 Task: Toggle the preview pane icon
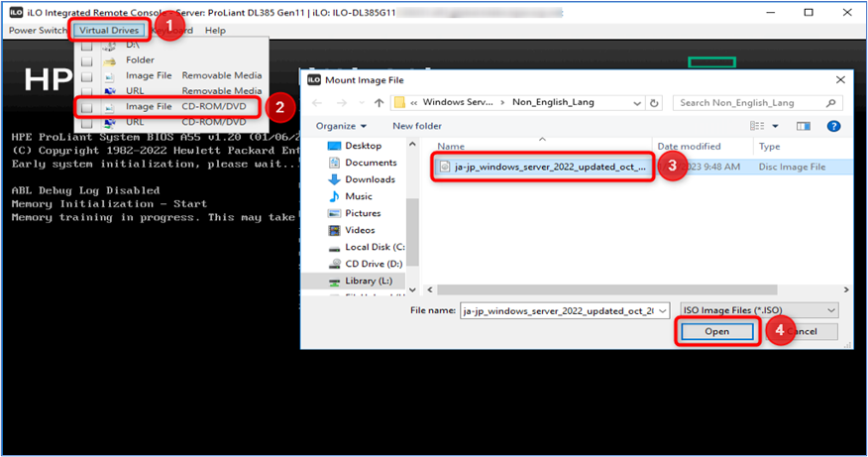coord(806,126)
